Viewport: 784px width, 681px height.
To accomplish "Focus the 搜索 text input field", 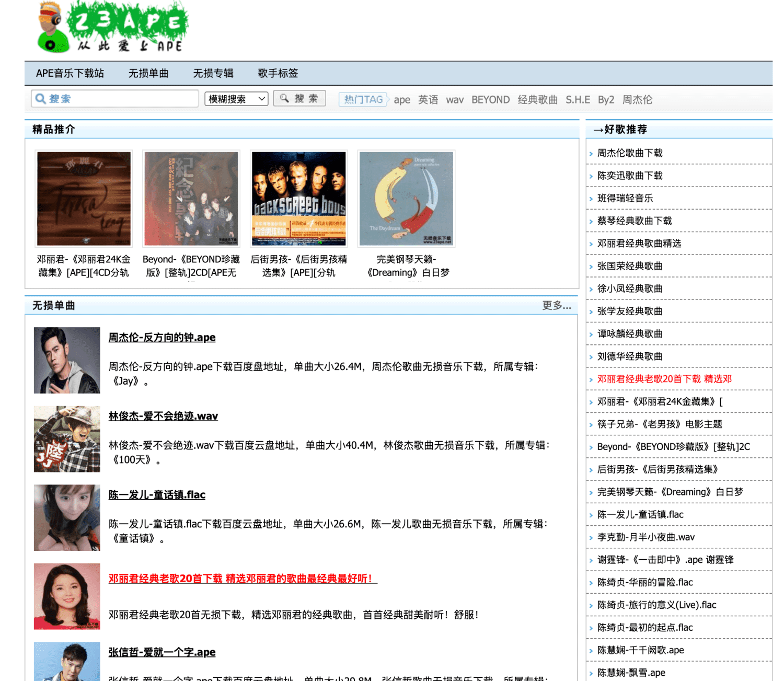I will tap(115, 98).
